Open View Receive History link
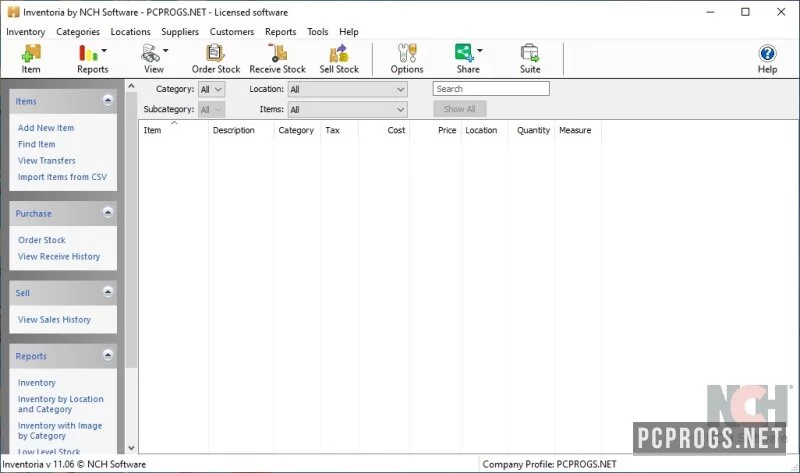The image size is (800, 473). pyautogui.click(x=59, y=257)
